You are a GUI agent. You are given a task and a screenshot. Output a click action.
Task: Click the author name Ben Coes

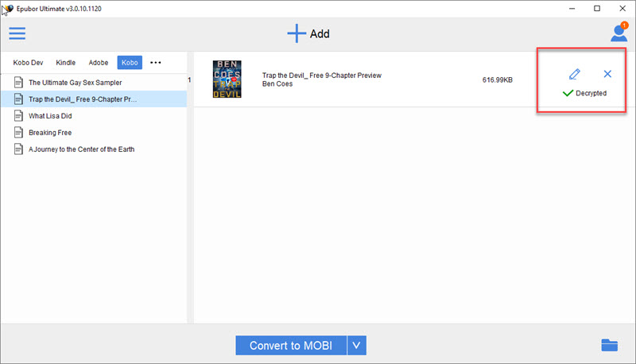coord(277,84)
